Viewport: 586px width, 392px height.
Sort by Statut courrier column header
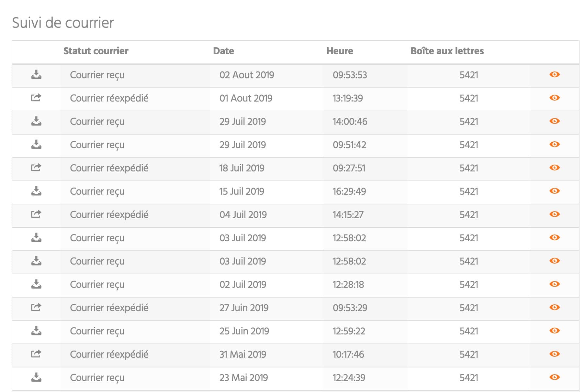[96, 51]
